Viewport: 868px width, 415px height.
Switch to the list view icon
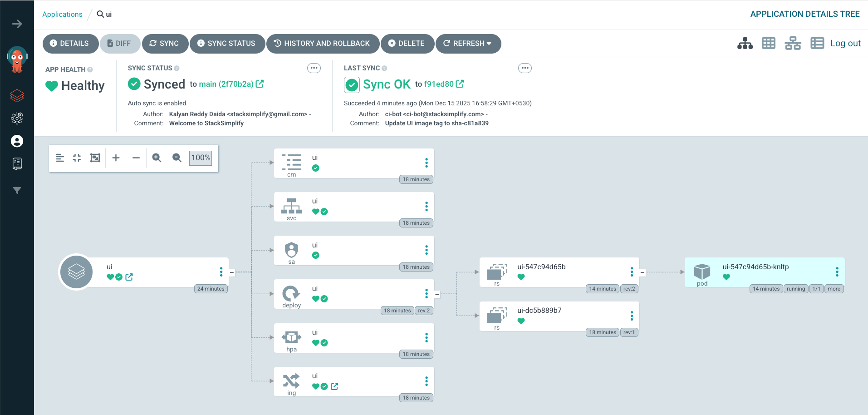(817, 43)
